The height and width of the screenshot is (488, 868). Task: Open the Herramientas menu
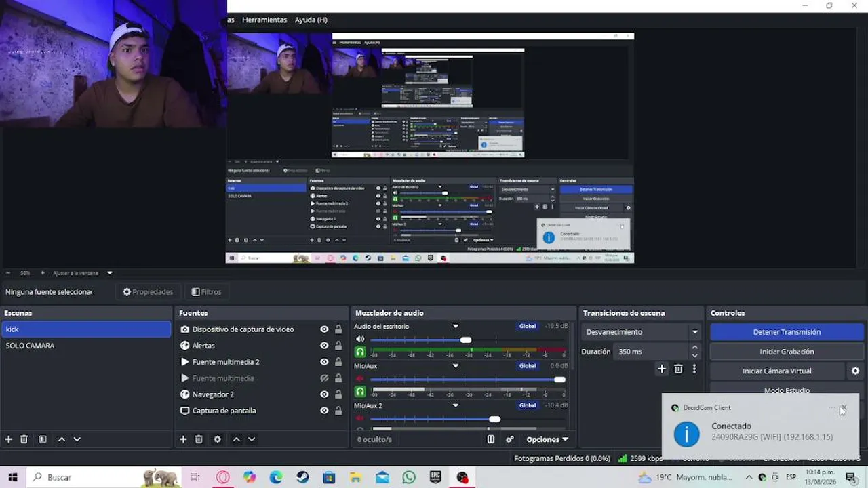coord(264,20)
